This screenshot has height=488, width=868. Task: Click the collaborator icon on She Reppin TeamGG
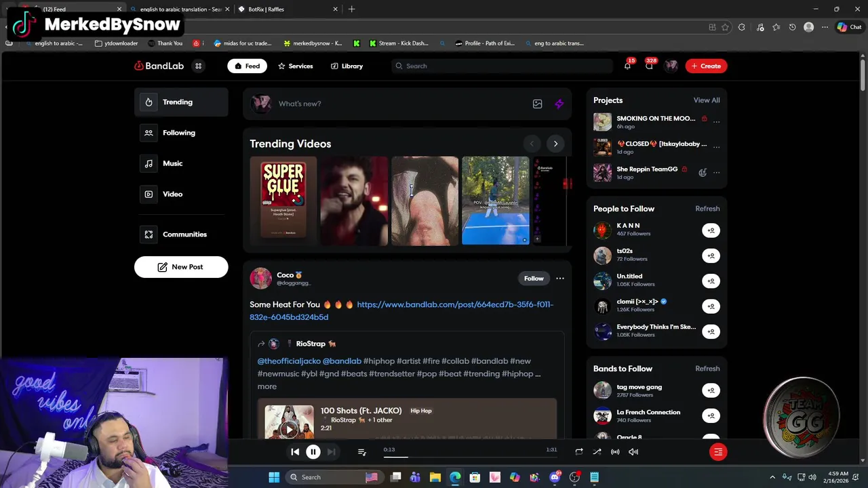(703, 173)
